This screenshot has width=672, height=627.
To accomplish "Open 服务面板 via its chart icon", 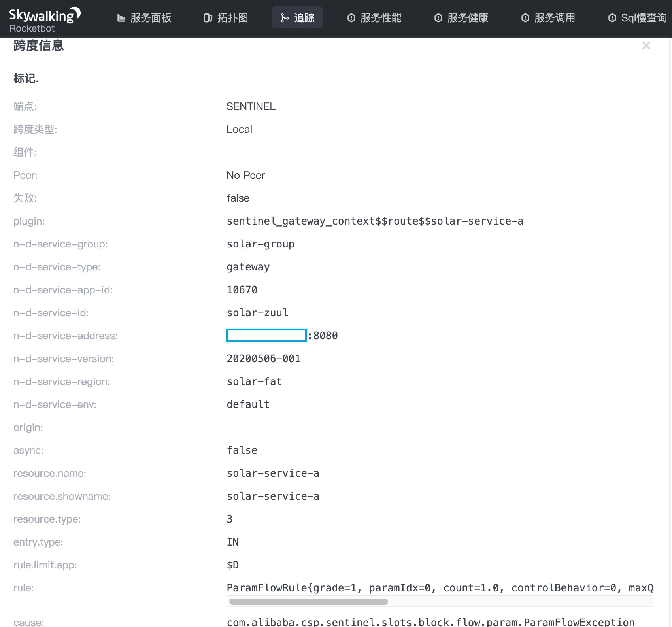I will tap(121, 18).
